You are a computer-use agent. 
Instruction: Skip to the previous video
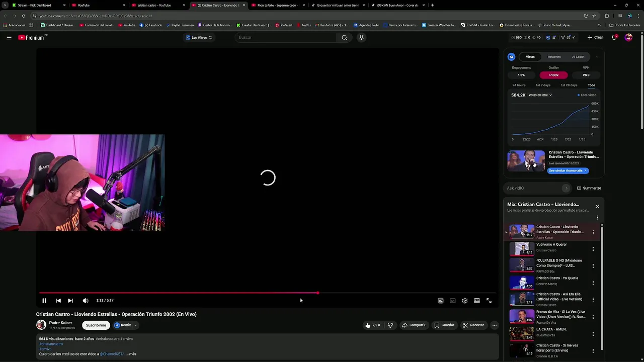(58, 301)
